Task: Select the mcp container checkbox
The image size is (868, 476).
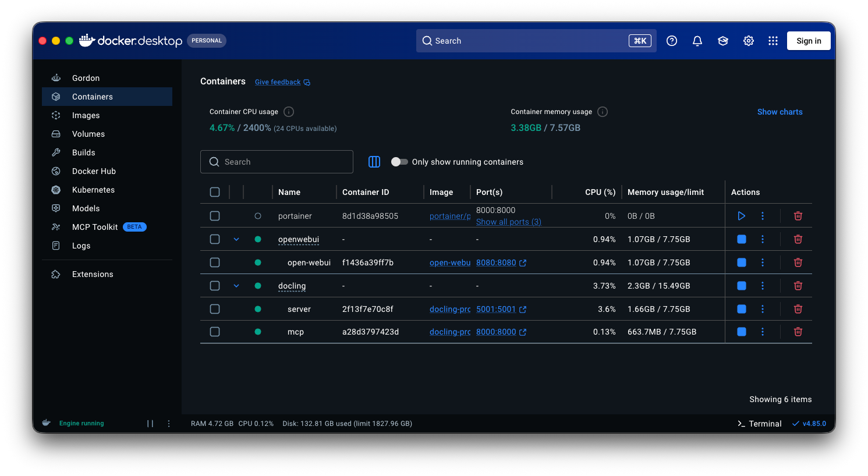Action: click(x=215, y=332)
